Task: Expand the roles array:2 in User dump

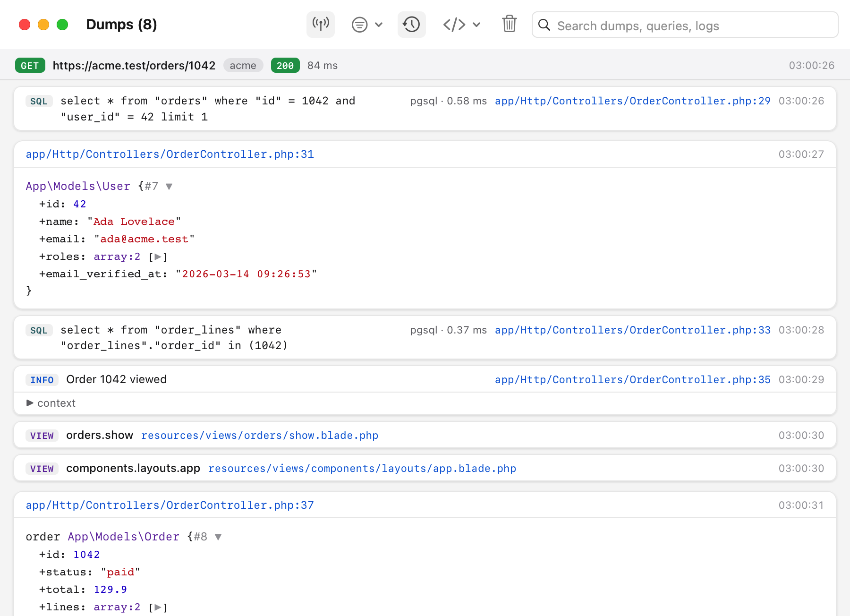Action: (158, 257)
